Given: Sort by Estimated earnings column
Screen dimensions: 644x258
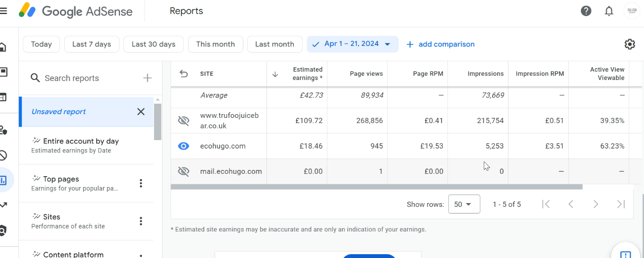Looking at the screenshot, I should (308, 74).
